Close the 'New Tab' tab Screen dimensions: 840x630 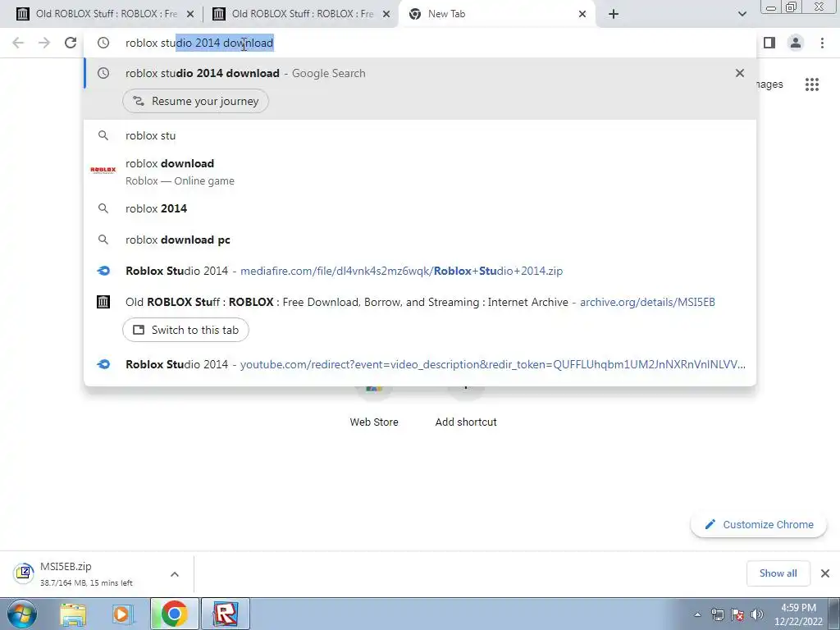[x=582, y=15]
